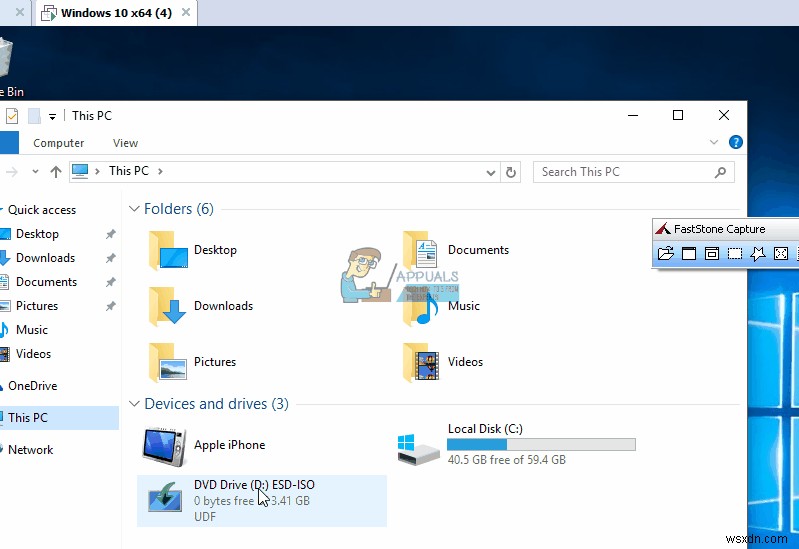
Task: Unpin Desktop using its pin icon
Action: [110, 234]
